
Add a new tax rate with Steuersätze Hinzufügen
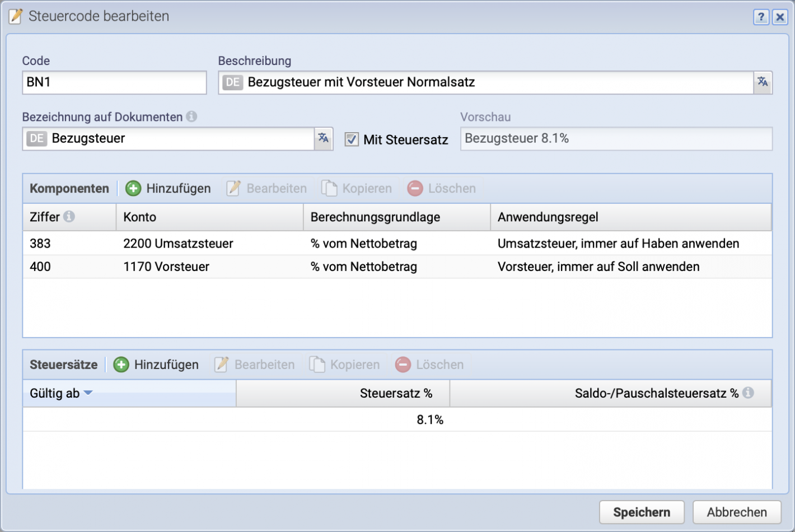point(156,365)
